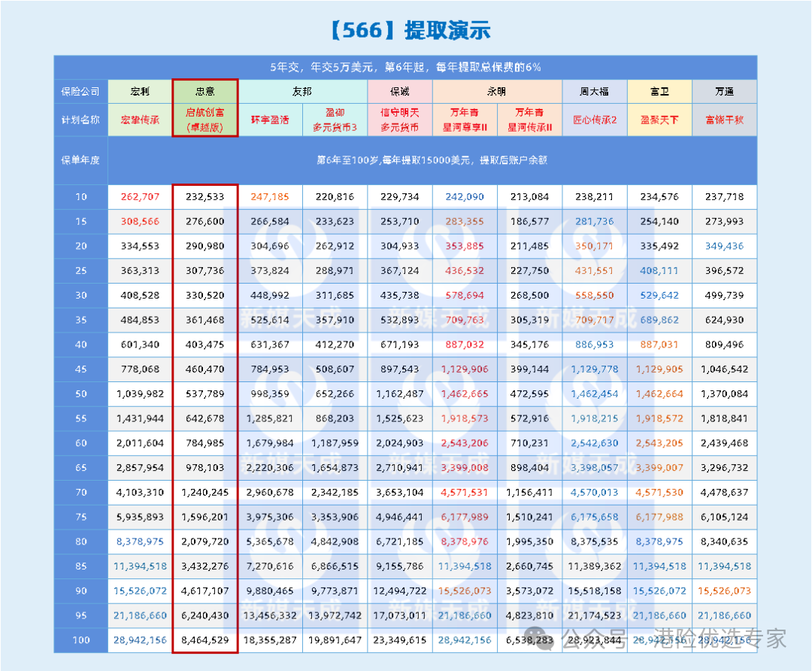This screenshot has width=812, height=671.
Task: Click the blue 408,111 value
Action: pos(660,271)
